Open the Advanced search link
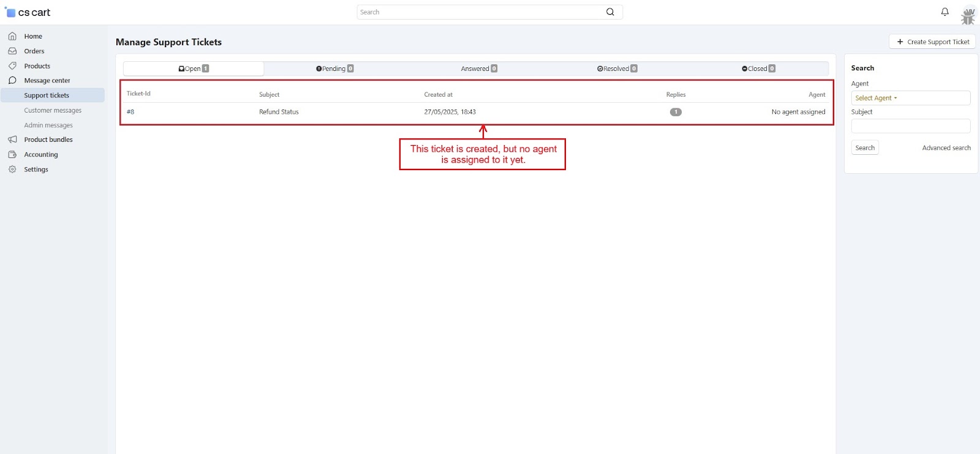Viewport: 980px width, 454px height. (x=946, y=148)
